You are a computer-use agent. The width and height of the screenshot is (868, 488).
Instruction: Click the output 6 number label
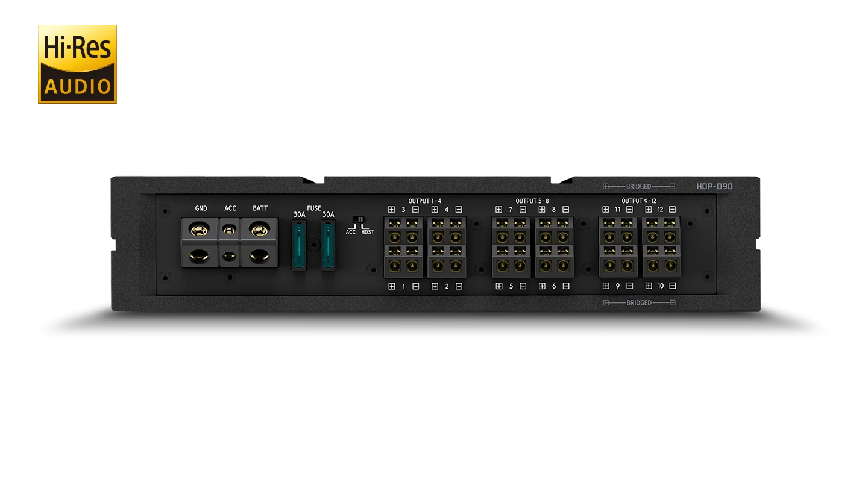tap(553, 286)
